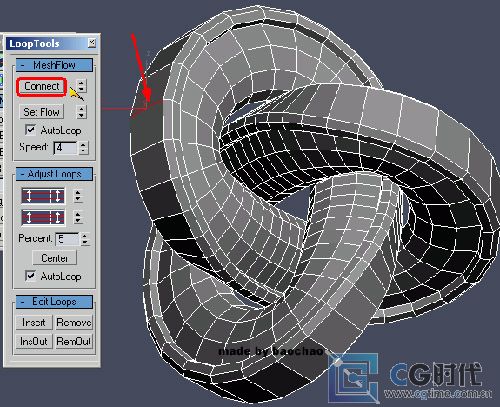The width and height of the screenshot is (500, 407).
Task: Collapse the Adjust Loops rollout header
Action: pos(54,174)
